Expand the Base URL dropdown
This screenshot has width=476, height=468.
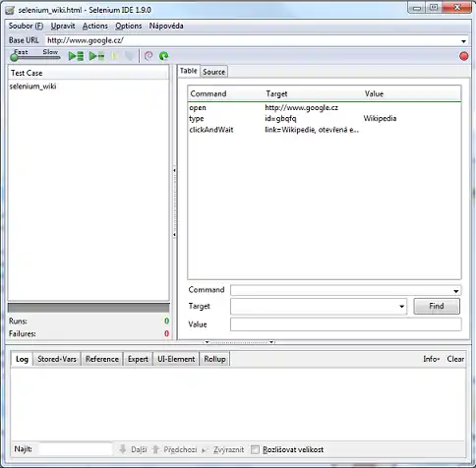[463, 41]
